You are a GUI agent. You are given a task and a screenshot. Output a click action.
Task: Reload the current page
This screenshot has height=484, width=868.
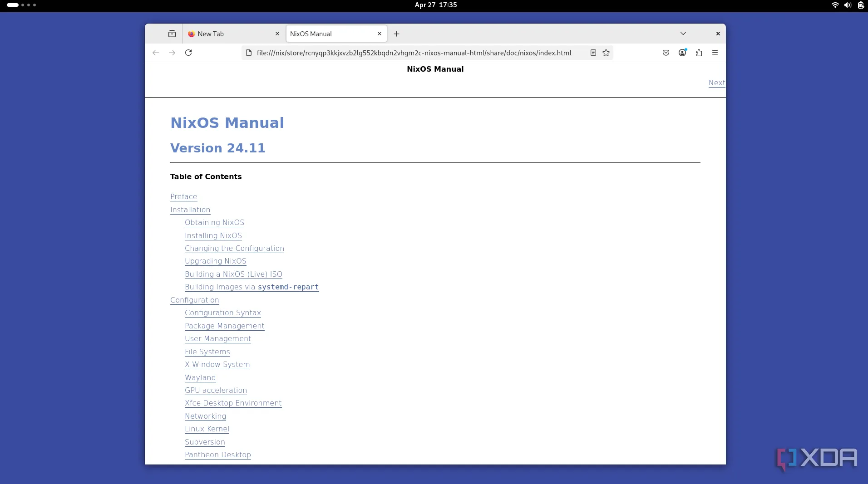coord(188,53)
